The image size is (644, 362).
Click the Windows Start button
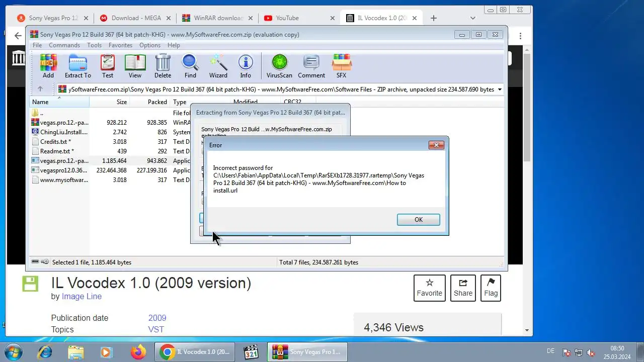pyautogui.click(x=13, y=352)
